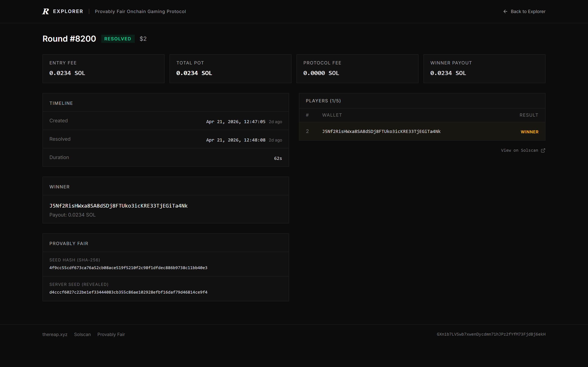Click the Round #8200 heading
Screen dimensions: 588x367
click(69, 39)
